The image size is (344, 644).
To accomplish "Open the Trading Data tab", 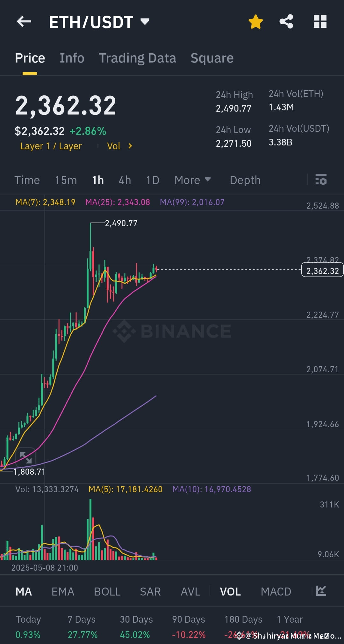I will pyautogui.click(x=137, y=58).
